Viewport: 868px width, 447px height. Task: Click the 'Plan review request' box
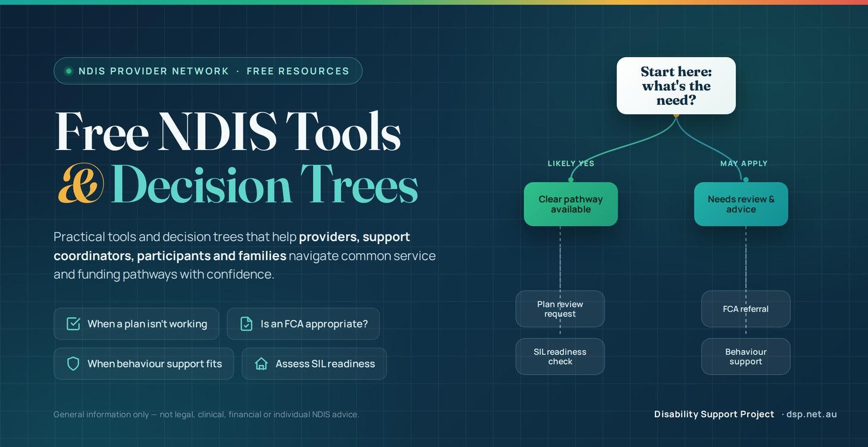(560, 309)
